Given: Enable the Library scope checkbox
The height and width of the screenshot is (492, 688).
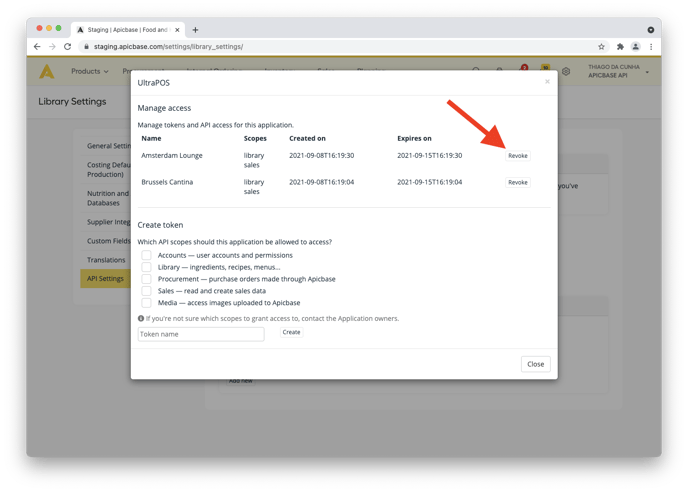Looking at the screenshot, I should coord(147,267).
